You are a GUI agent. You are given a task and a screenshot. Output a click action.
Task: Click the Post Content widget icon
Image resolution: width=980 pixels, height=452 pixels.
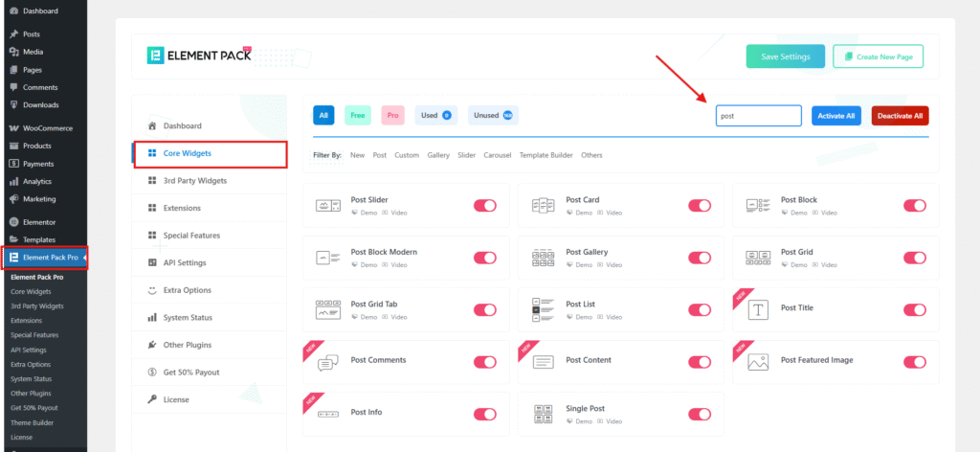[544, 362]
